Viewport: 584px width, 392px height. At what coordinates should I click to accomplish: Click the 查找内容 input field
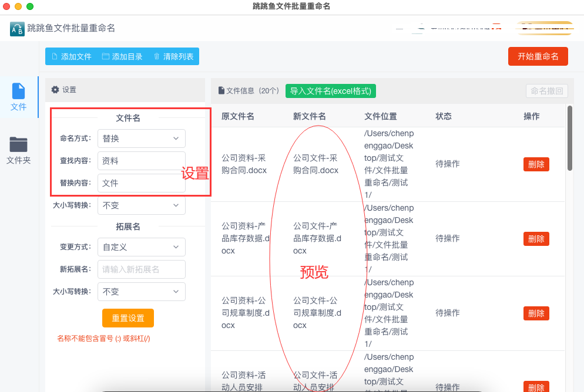coord(142,161)
